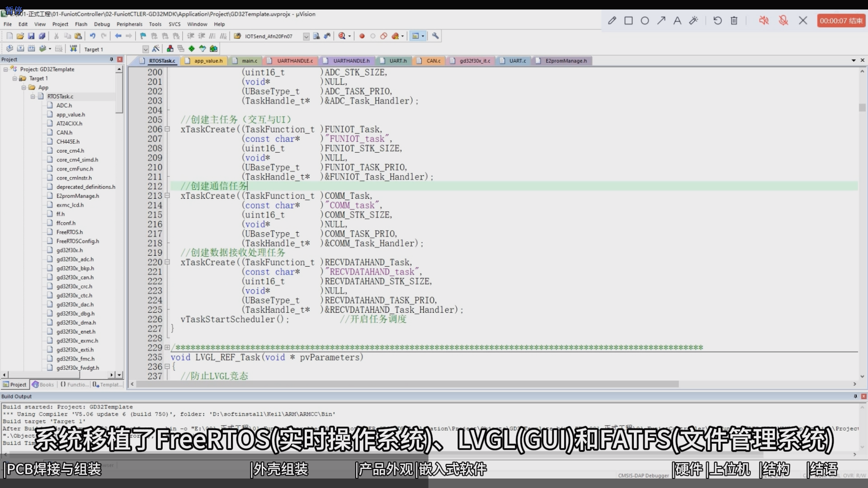Translate the current file with the Translate icon
The image size is (868, 488).
[9, 49]
